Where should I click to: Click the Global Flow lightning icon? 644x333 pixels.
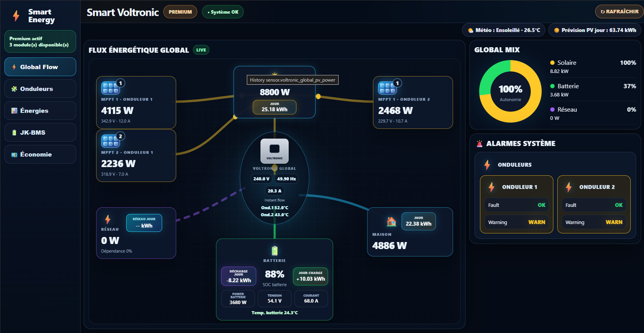tap(14, 67)
